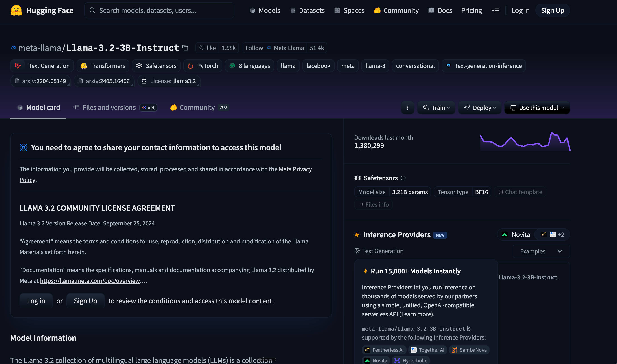Open the llama-3 tag

tap(375, 66)
